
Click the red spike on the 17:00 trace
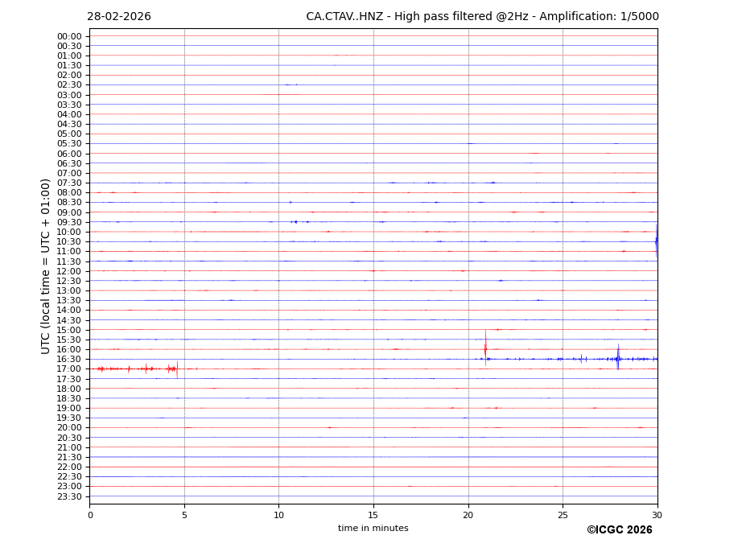(177, 369)
